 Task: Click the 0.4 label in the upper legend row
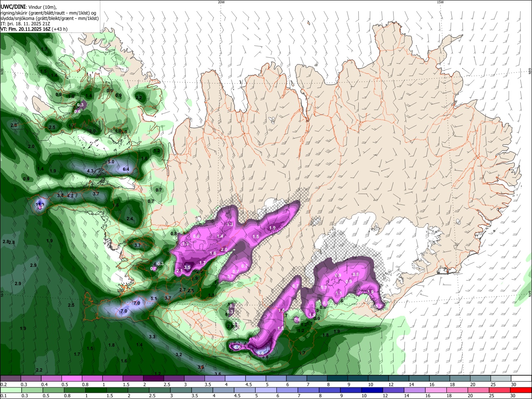44,384
